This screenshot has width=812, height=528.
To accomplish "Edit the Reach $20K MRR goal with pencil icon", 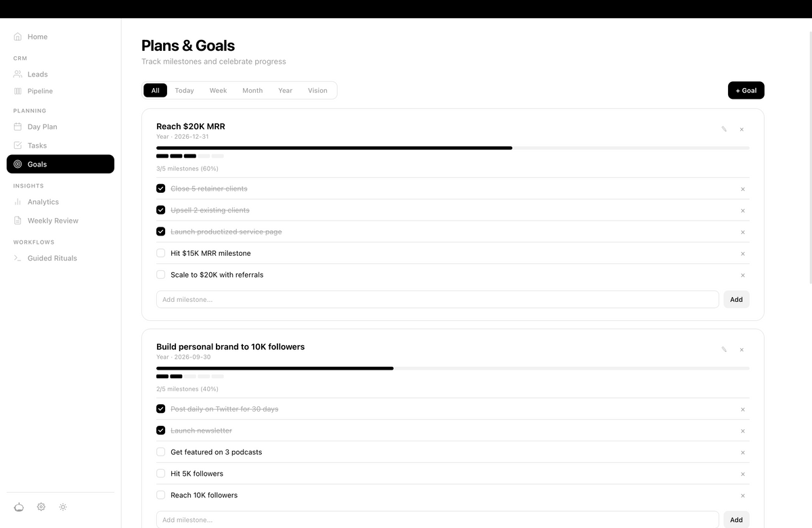I will click(x=724, y=129).
